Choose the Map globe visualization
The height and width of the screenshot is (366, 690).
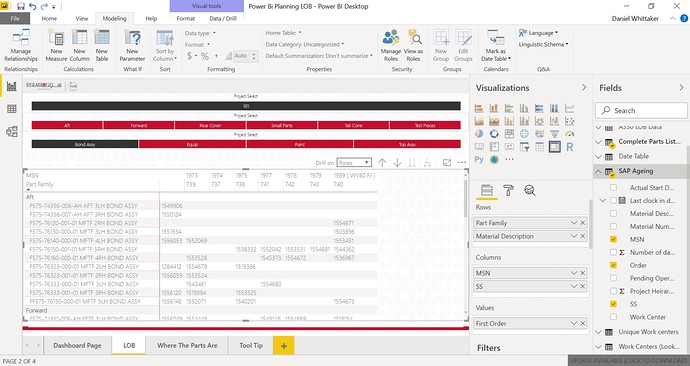(x=525, y=133)
